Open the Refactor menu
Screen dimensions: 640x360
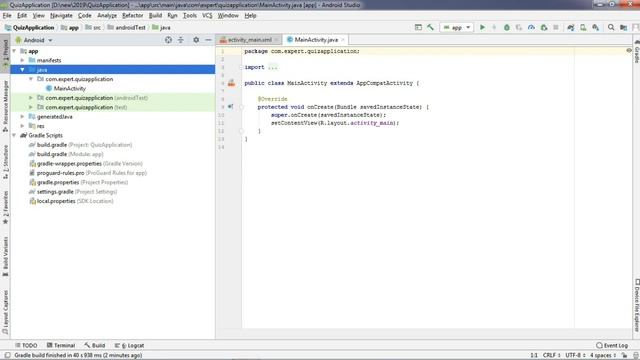pyautogui.click(x=133, y=16)
